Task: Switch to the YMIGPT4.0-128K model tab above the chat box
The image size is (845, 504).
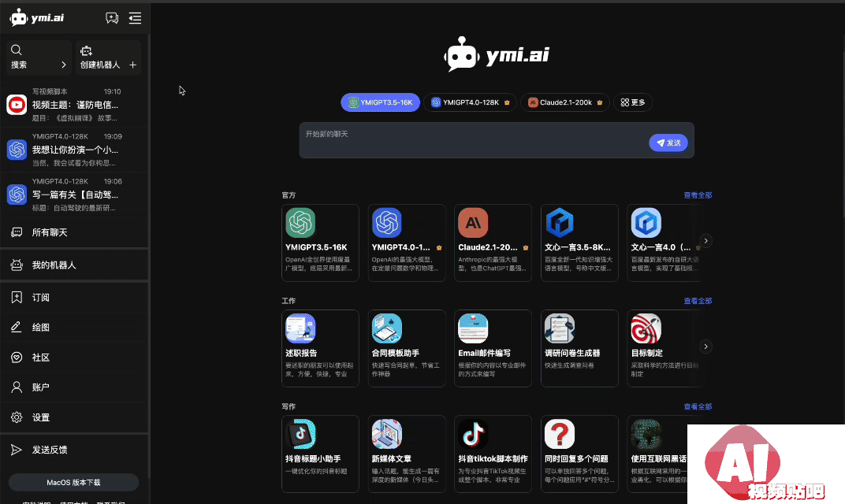Action: (471, 102)
